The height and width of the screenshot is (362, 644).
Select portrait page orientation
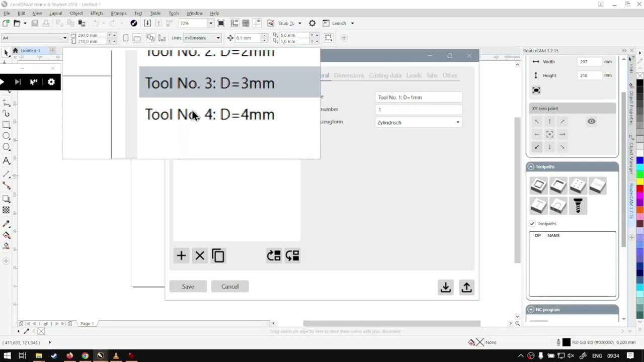pyautogui.click(x=126, y=38)
